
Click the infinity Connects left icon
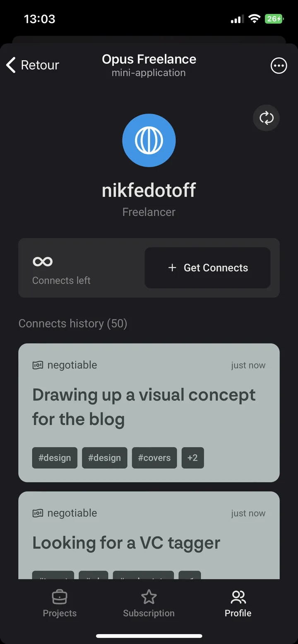coord(42,261)
